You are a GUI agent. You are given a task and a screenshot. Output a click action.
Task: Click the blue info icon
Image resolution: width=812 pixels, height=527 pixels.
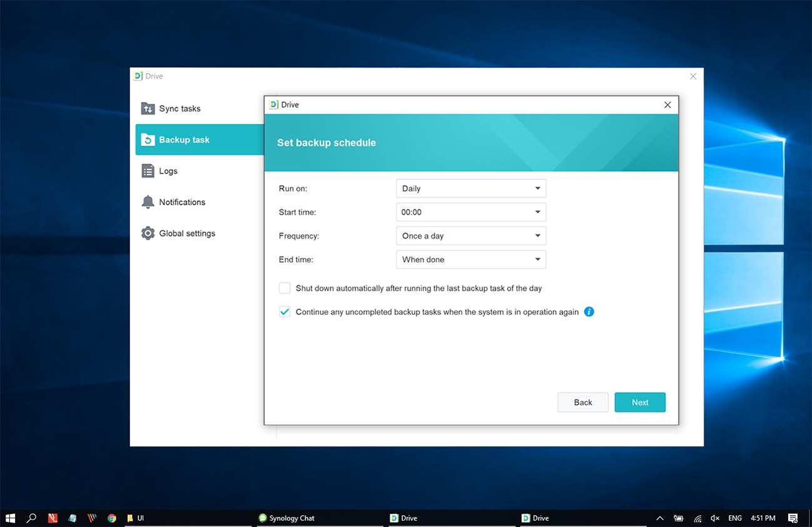(589, 312)
